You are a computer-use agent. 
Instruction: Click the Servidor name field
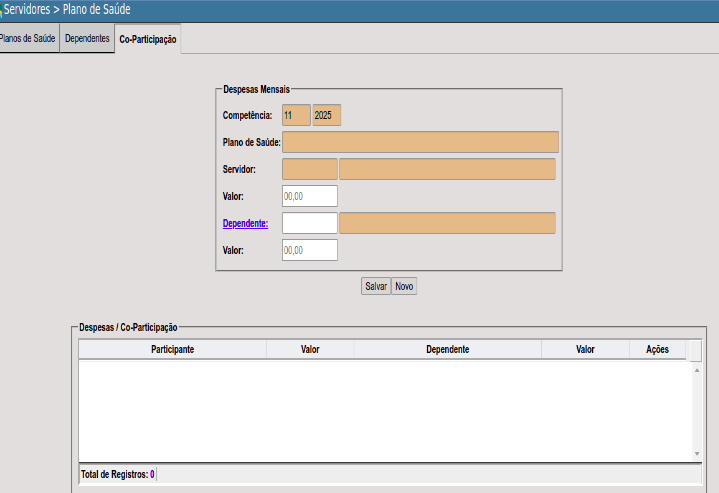[x=447, y=169]
